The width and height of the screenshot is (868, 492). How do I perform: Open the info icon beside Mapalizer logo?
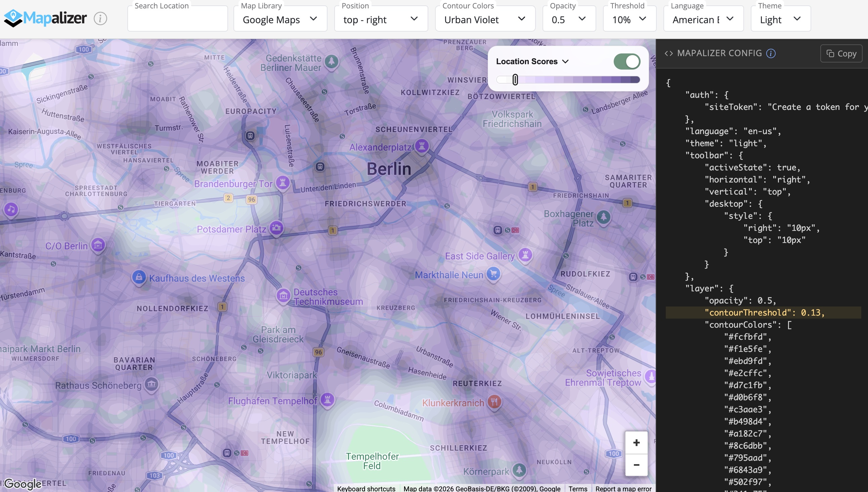coord(100,18)
